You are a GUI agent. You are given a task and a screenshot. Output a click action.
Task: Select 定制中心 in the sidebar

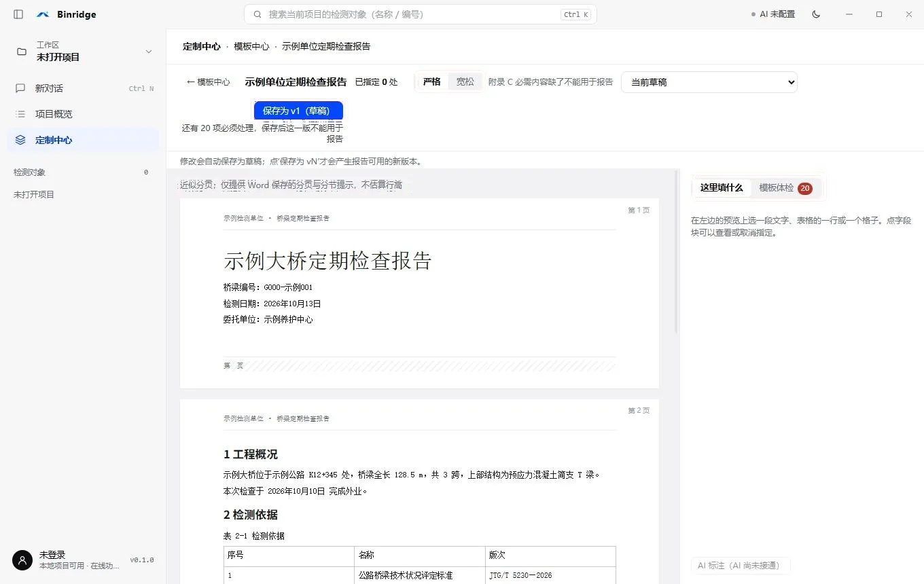pyautogui.click(x=83, y=140)
